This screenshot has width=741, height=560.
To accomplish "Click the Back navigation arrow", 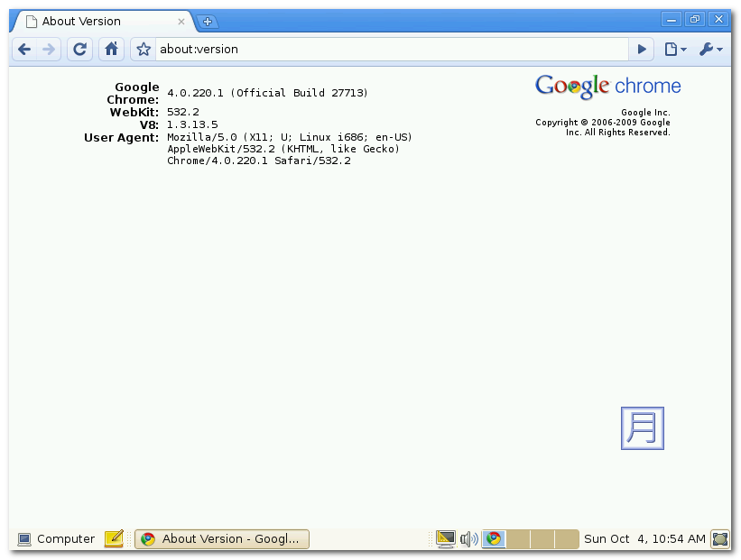I will coord(25,50).
